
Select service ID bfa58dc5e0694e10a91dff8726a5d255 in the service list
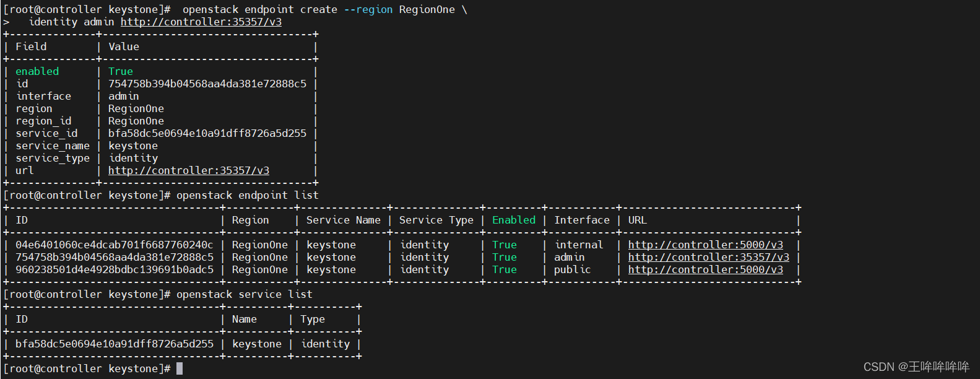click(x=115, y=344)
